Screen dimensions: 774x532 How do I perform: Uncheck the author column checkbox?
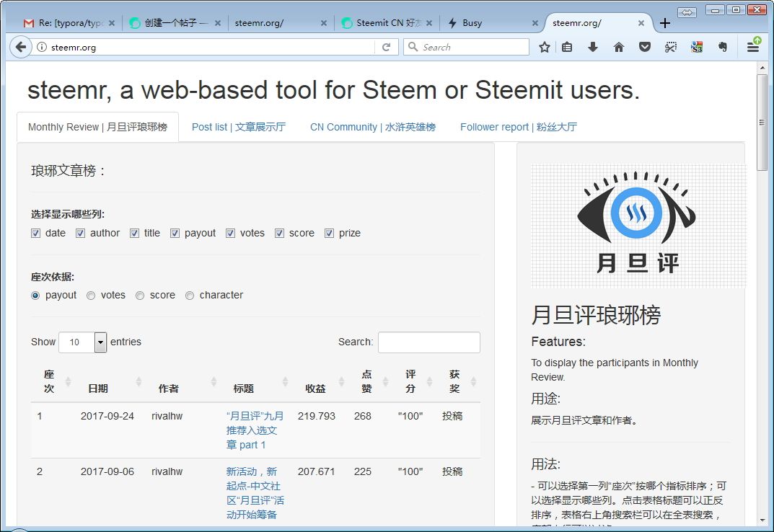81,233
